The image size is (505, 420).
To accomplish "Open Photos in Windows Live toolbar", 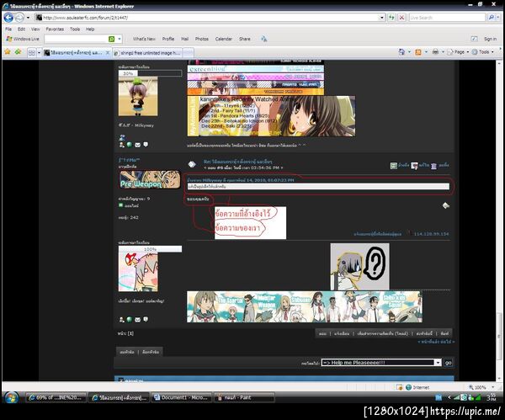I will click(x=202, y=39).
